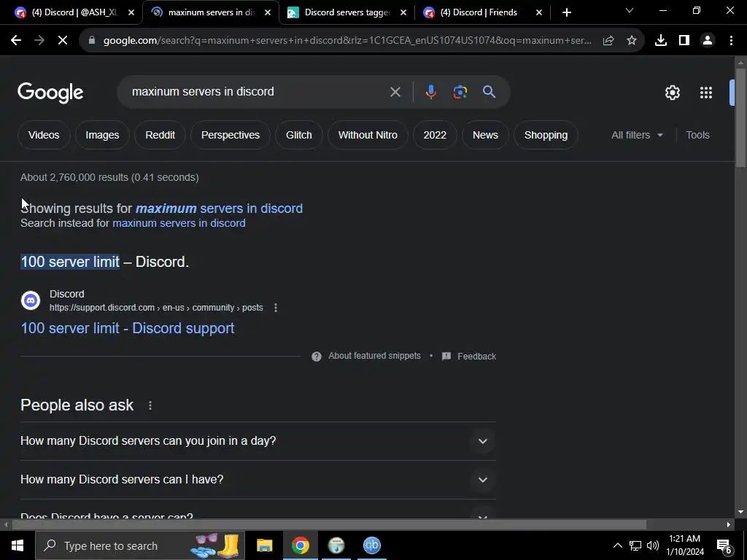The image size is (747, 560).
Task: Open the Windows Start menu
Action: tap(18, 545)
